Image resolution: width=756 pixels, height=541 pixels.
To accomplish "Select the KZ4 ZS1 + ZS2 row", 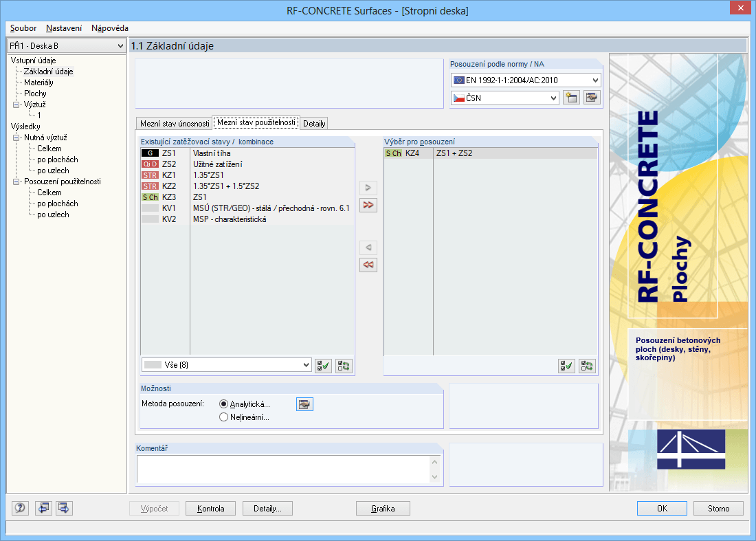I will [x=491, y=153].
